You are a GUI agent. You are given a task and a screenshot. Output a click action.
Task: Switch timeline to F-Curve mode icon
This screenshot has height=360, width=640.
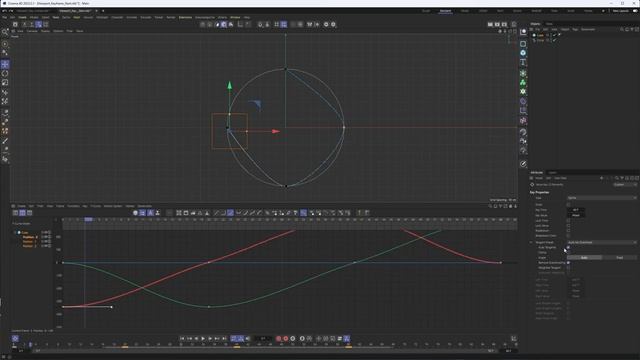[x=22, y=213]
